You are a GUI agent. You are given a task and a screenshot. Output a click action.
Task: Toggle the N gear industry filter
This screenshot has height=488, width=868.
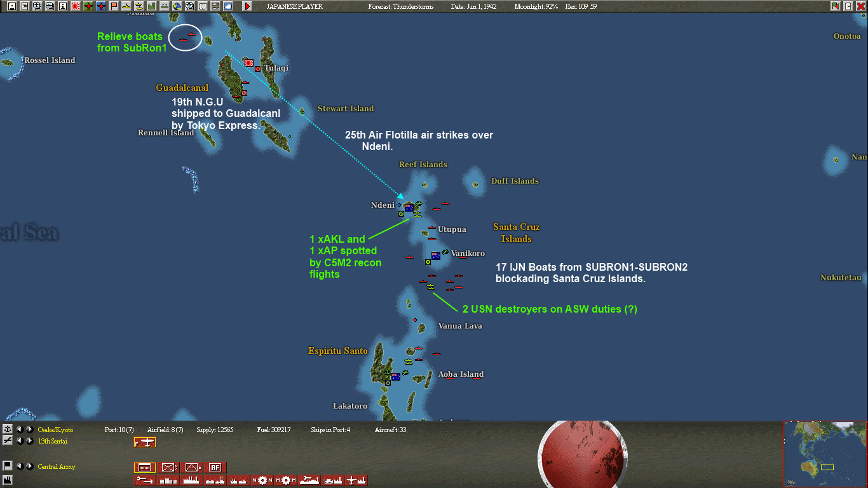[x=262, y=480]
